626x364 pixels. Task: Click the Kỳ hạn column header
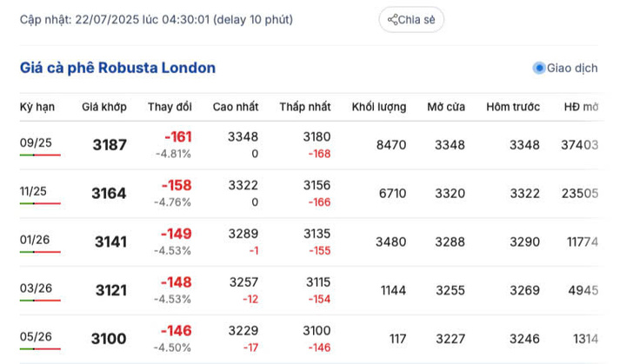(x=37, y=107)
